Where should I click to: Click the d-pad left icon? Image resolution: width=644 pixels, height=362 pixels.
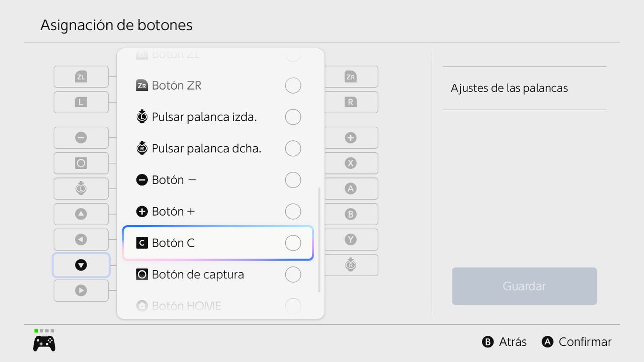pyautogui.click(x=81, y=240)
